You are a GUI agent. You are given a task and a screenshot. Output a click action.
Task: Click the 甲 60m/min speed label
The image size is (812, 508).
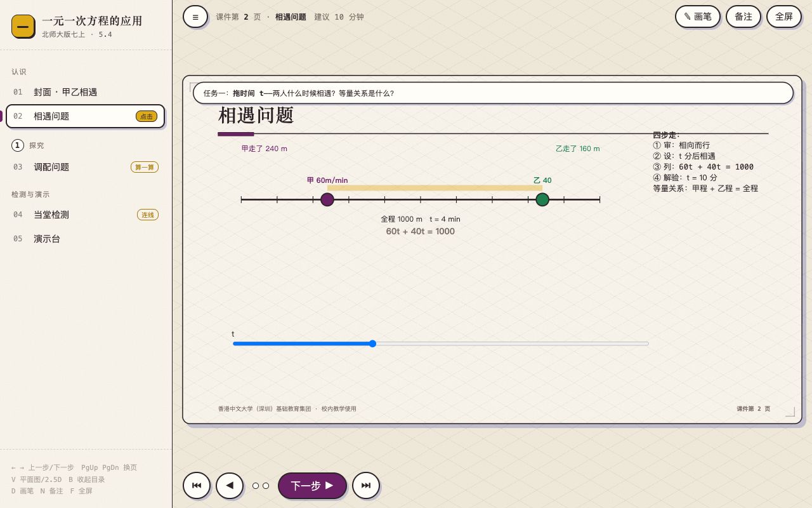tap(327, 180)
